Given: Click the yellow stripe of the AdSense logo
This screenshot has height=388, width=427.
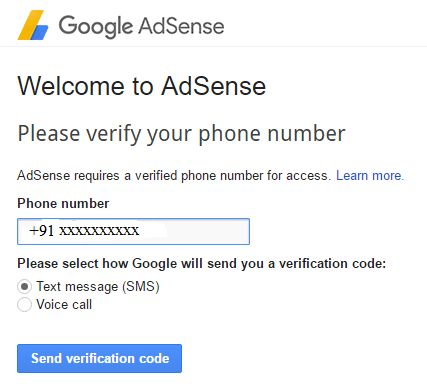Looking at the screenshot, I should 30,25.
